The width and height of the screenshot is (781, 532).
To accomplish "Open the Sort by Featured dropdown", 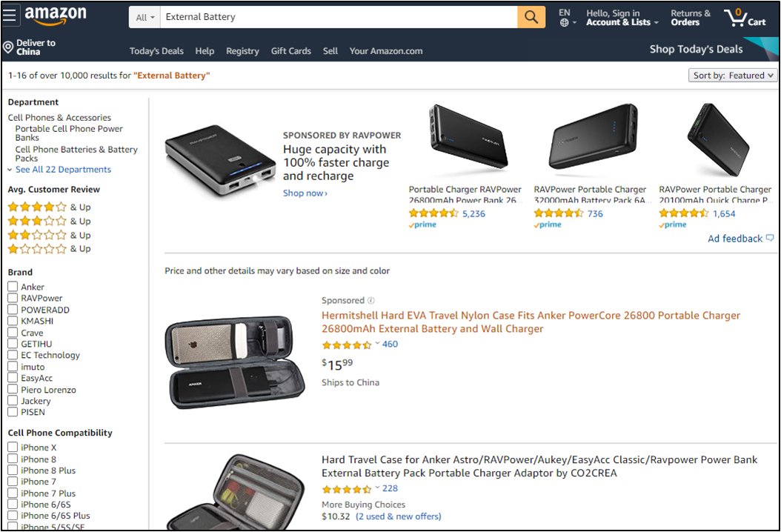I will coord(733,75).
